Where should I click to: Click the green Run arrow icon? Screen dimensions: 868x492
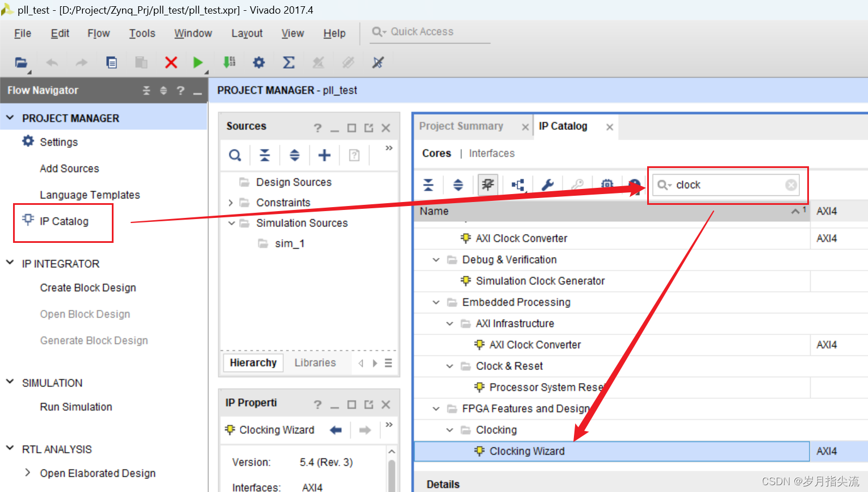tap(198, 62)
